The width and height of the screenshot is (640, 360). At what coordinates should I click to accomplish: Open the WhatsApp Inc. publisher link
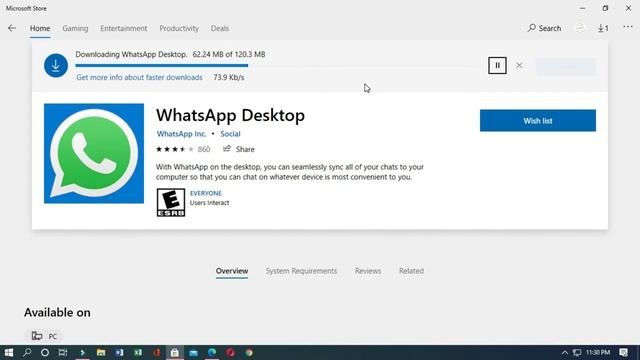point(182,134)
